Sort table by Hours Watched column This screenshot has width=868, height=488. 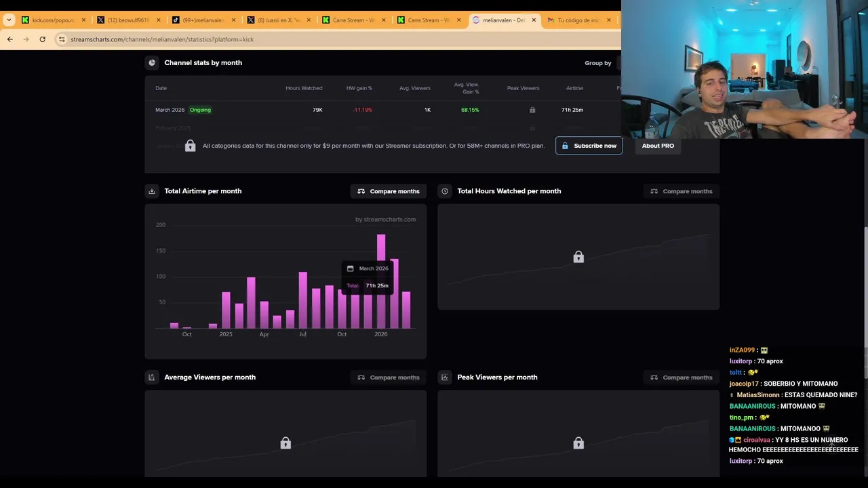304,88
